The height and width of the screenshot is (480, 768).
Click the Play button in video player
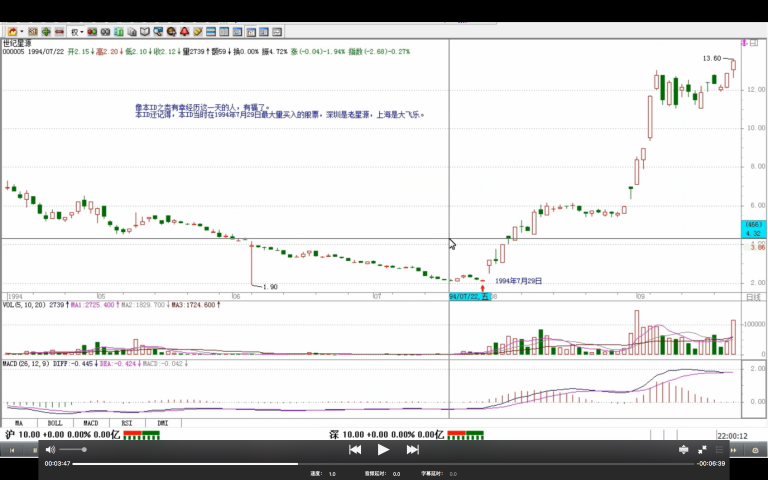tap(383, 450)
